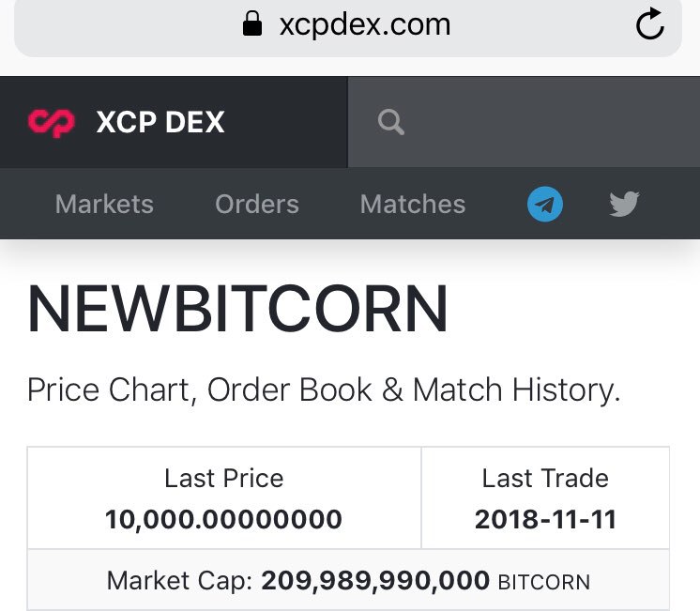Viewport: 700px width, 611px height.
Task: Click the NEWBITCORN heading
Action: pyautogui.click(x=238, y=309)
